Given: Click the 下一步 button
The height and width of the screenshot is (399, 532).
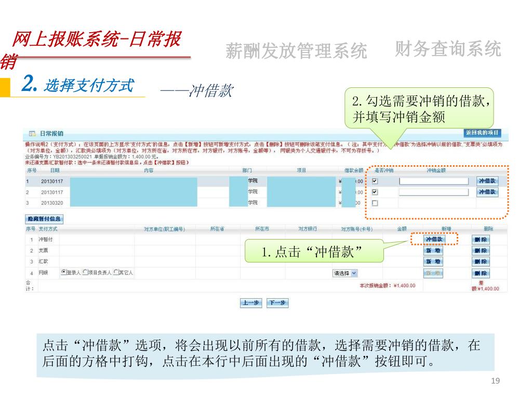Looking at the screenshot, I should pos(277,303).
